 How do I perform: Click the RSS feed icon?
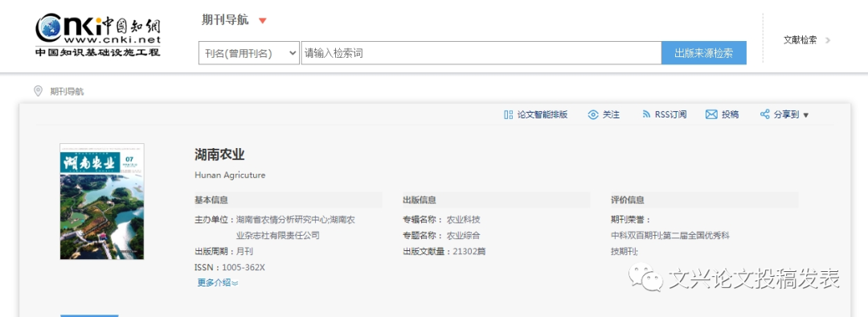(646, 115)
